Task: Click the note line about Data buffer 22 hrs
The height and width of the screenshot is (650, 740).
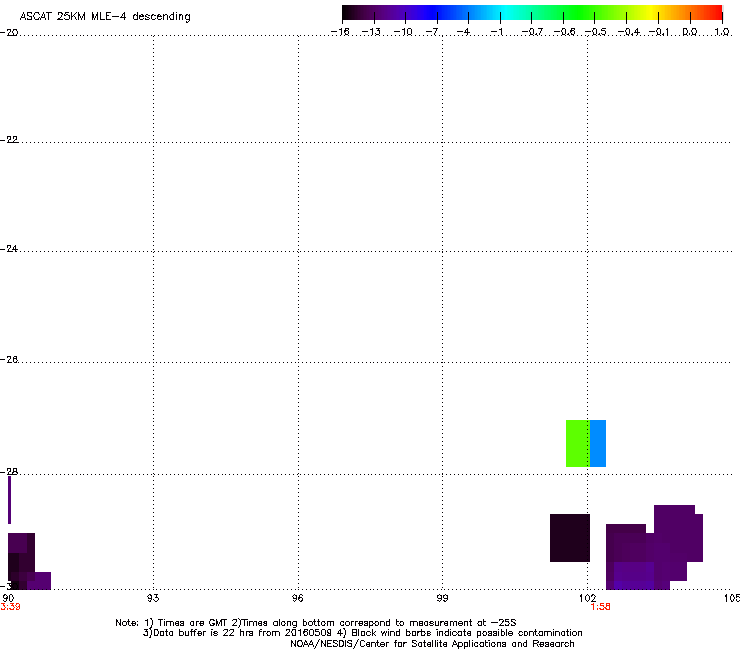Action: click(x=362, y=633)
